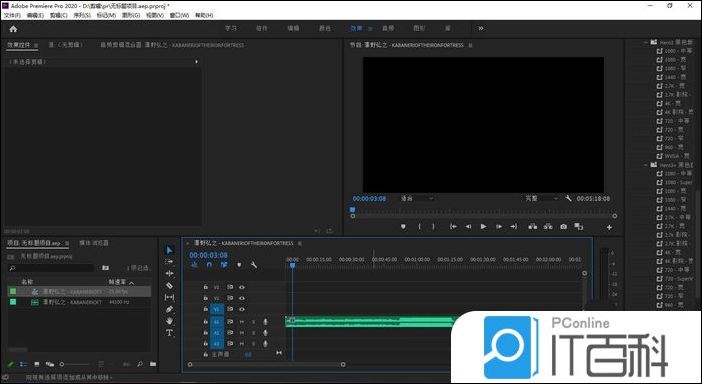Sort by the 帧速率 column caret

coord(132,282)
